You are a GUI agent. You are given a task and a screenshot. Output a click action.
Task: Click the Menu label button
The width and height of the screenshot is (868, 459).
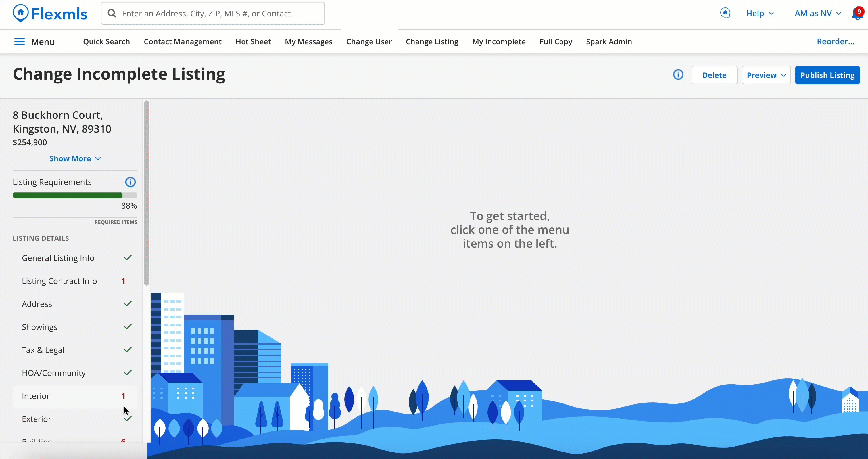pyautogui.click(x=43, y=41)
